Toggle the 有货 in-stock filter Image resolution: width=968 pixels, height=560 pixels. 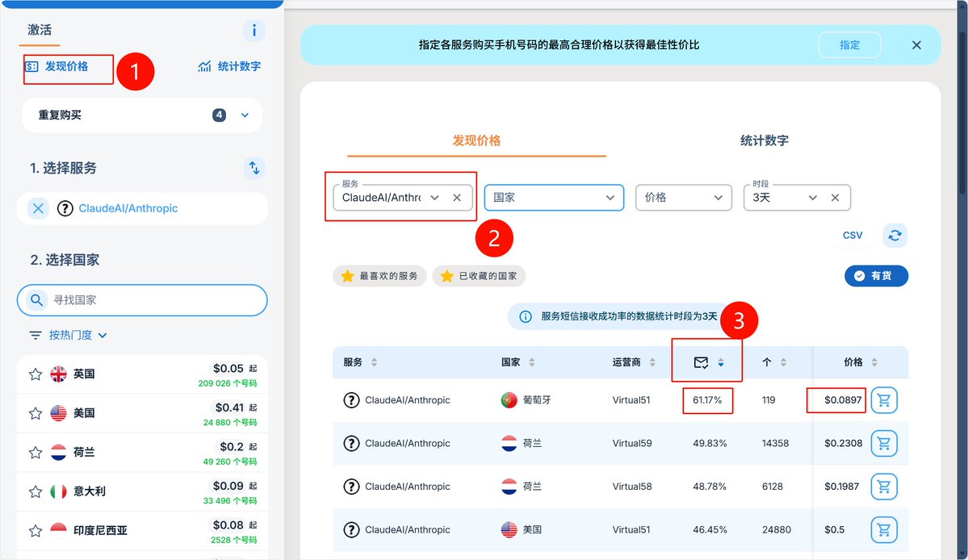pos(876,276)
